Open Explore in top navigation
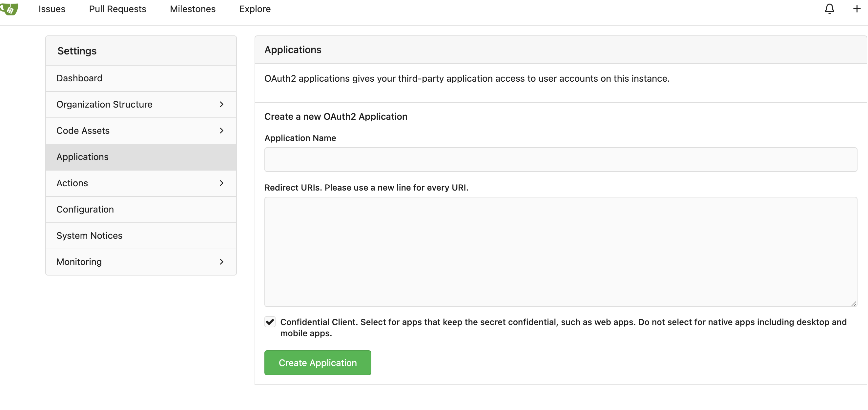This screenshot has height=410, width=868. click(x=255, y=9)
